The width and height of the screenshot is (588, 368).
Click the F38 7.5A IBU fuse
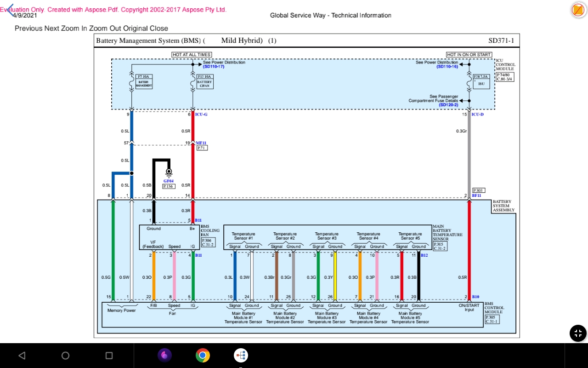coord(481,81)
